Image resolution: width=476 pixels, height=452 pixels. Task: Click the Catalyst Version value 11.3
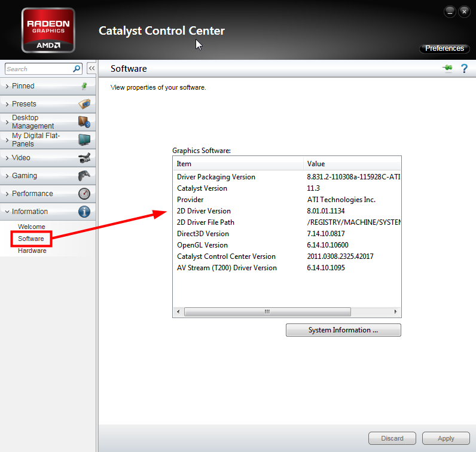(x=313, y=188)
